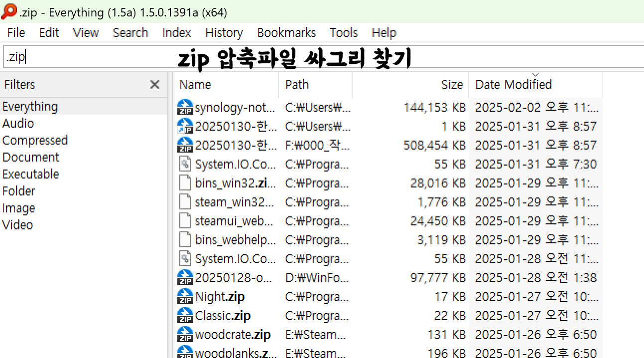Click the 131 KB size cell
This screenshot has height=358, width=644.
[x=447, y=335]
